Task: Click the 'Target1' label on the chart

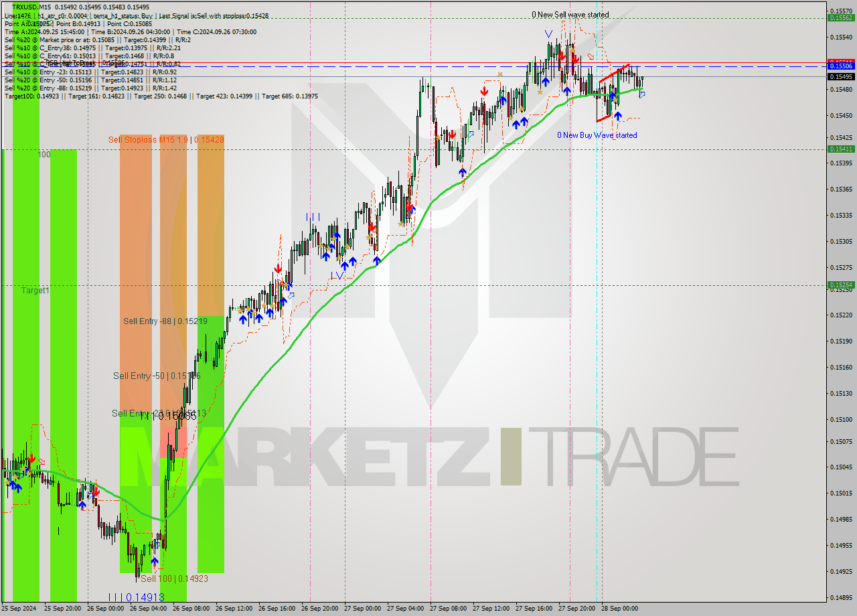Action: pos(35,291)
